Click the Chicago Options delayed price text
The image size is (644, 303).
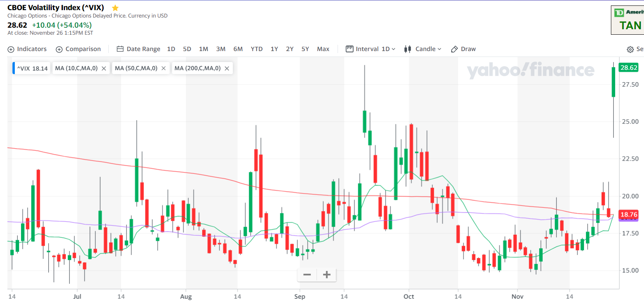coord(88,16)
